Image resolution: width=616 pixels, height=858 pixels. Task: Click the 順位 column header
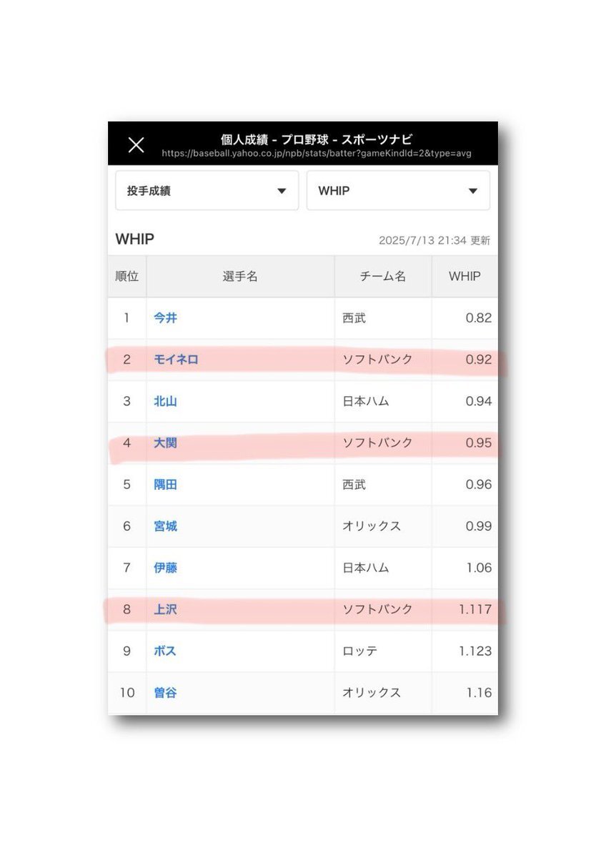click(127, 277)
